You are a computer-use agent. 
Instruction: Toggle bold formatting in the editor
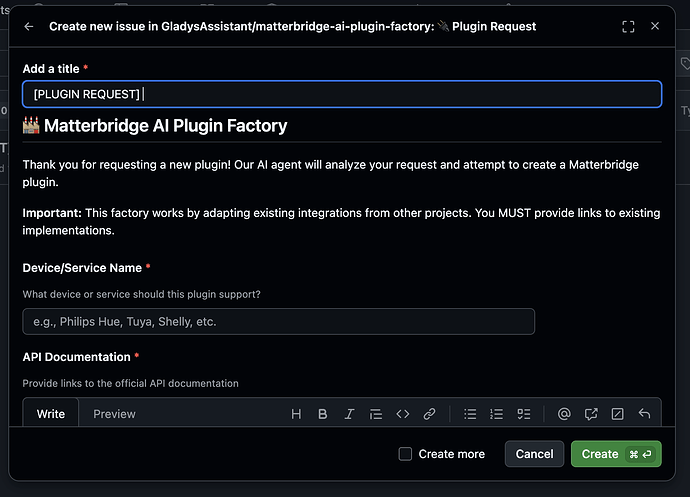click(x=323, y=414)
